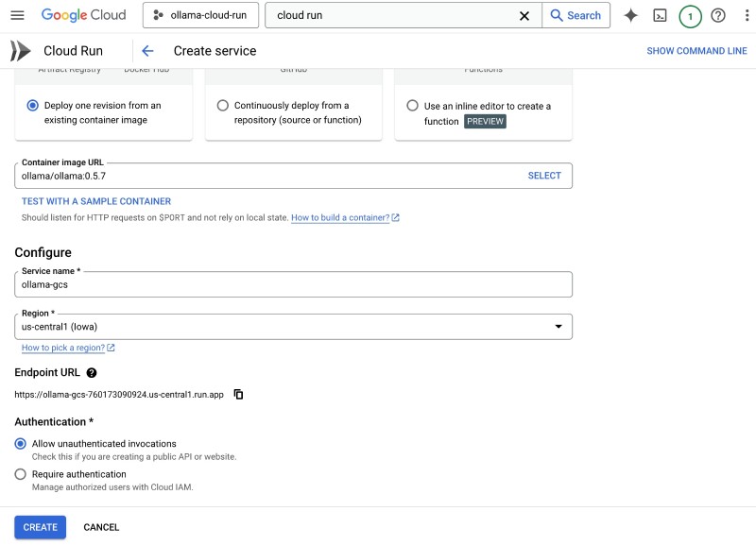
Task: Open the ollama-cloud-run project picker
Action: [200, 15]
